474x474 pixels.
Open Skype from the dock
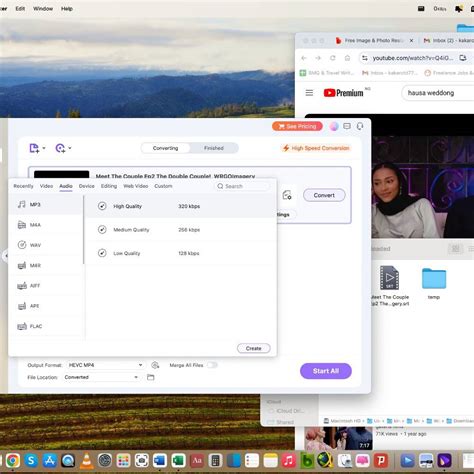coord(31,461)
